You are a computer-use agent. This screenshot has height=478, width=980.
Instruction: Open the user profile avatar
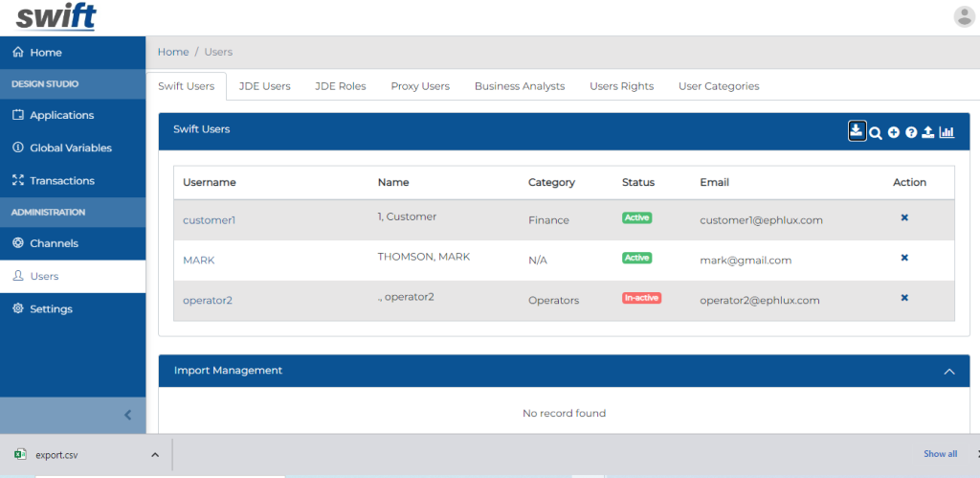964,16
